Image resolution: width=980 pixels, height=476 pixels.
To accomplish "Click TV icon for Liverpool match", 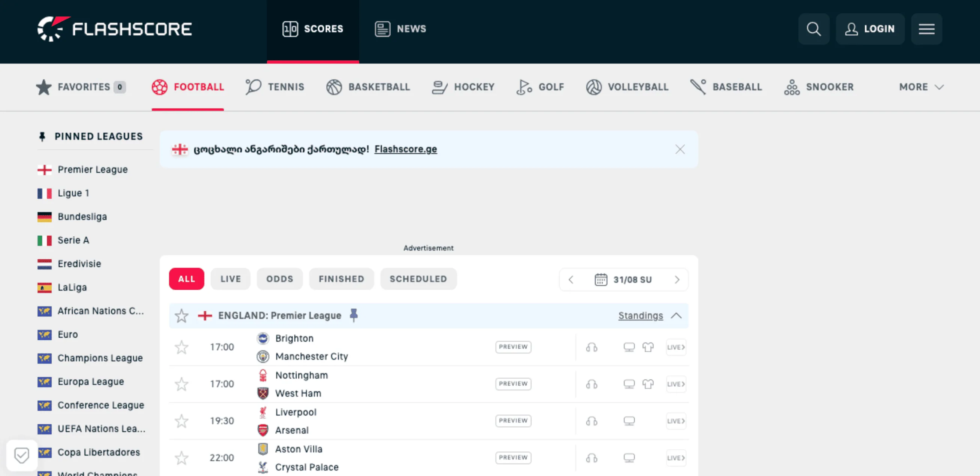I will (629, 421).
